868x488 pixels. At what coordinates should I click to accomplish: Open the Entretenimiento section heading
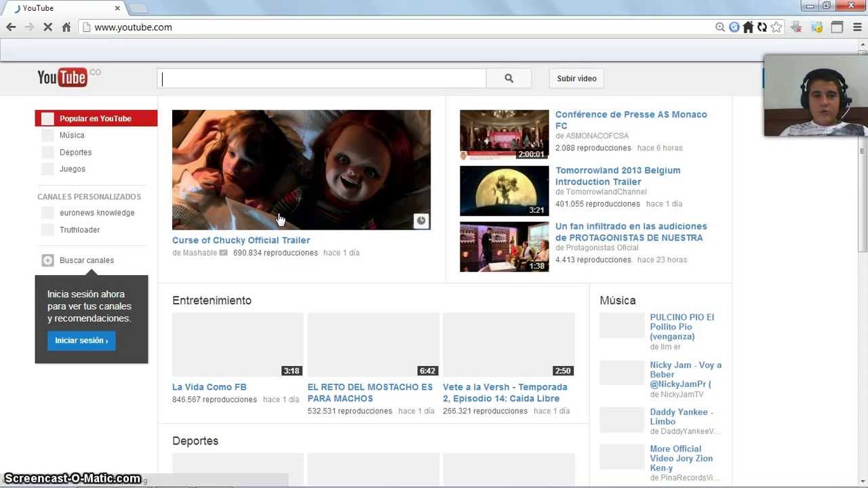click(x=212, y=300)
